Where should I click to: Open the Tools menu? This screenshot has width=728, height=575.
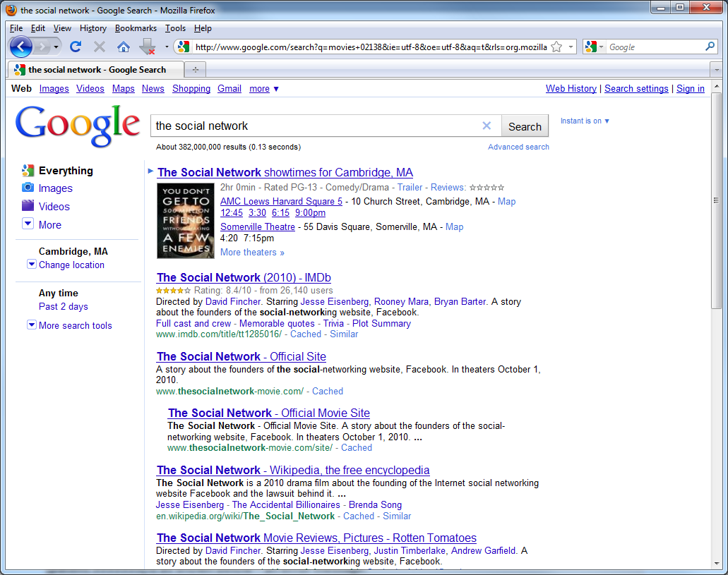(x=175, y=28)
